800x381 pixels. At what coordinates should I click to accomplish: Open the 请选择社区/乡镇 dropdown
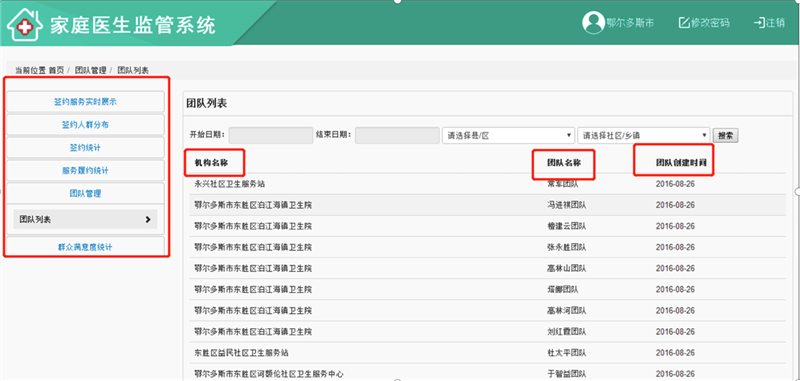[644, 135]
